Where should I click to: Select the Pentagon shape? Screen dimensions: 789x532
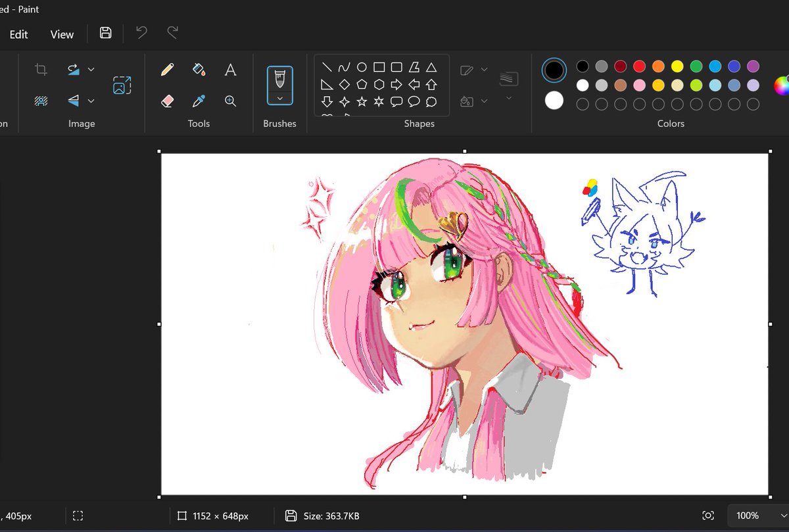pyautogui.click(x=362, y=84)
